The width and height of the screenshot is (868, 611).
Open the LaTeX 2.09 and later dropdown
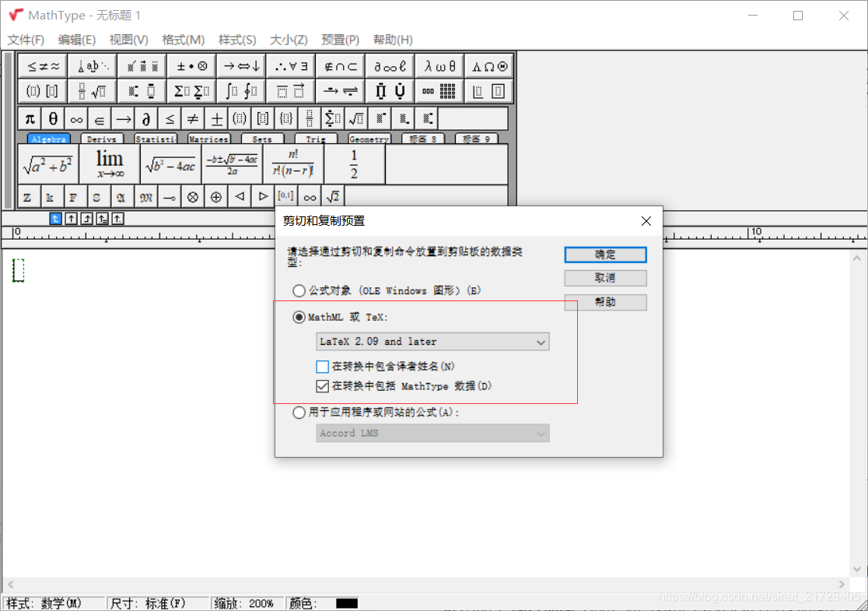coord(433,342)
